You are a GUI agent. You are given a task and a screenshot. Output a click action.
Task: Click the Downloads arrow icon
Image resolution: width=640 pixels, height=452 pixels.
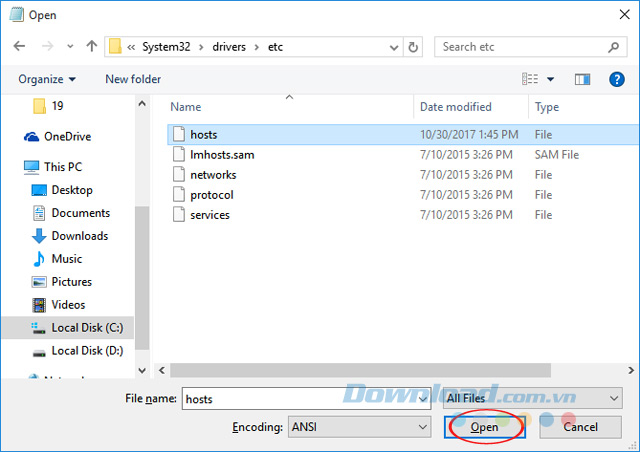[x=39, y=236]
